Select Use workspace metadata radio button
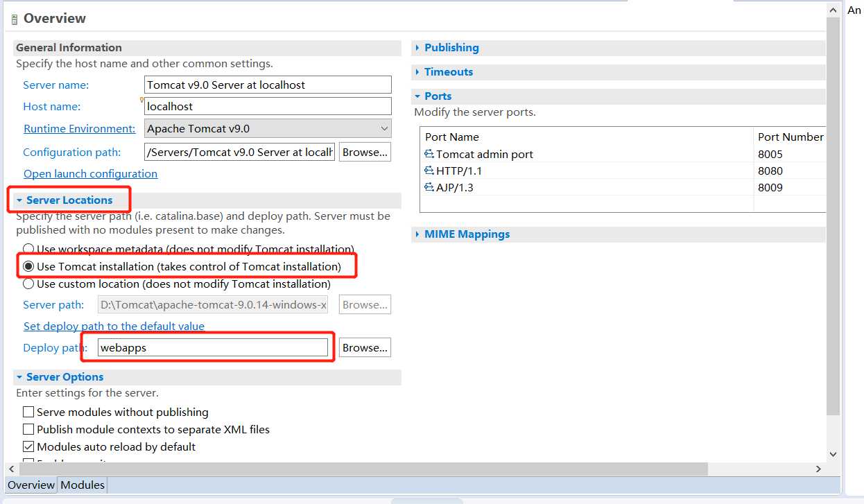 pyautogui.click(x=28, y=249)
